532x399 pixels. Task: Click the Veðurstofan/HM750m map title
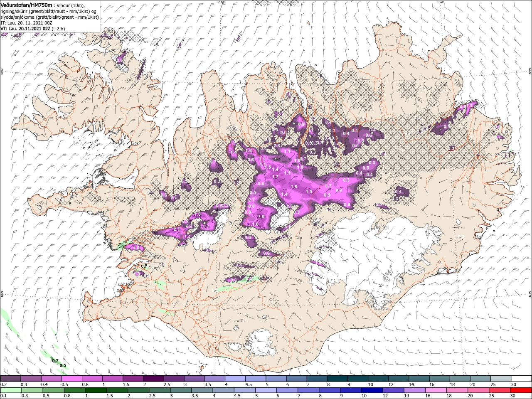pyautogui.click(x=26, y=5)
